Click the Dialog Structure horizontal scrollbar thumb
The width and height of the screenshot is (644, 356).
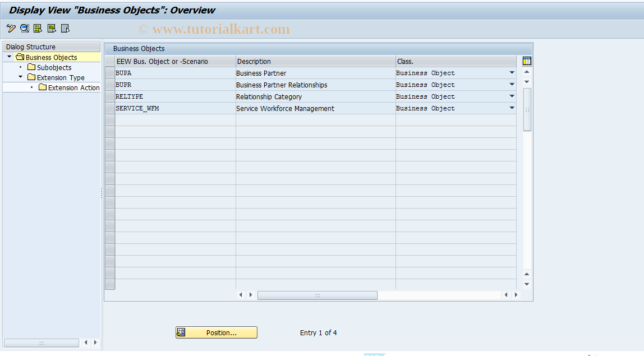(42, 343)
